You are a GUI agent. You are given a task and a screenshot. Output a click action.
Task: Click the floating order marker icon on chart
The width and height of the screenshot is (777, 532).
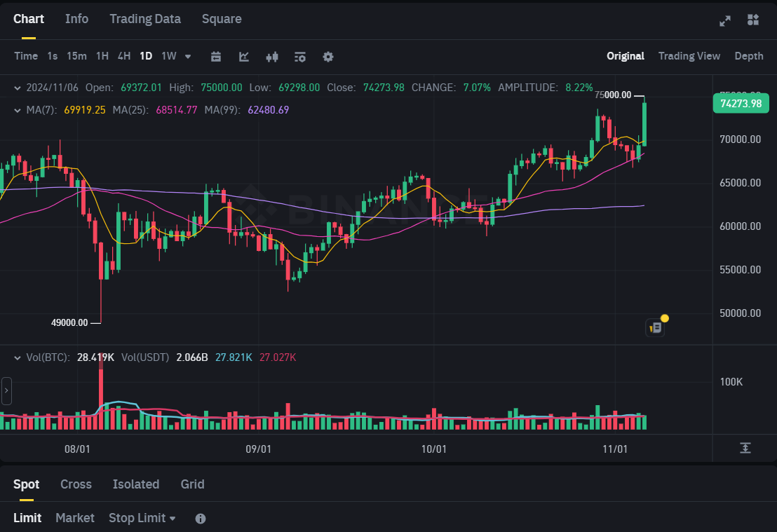[x=656, y=327]
